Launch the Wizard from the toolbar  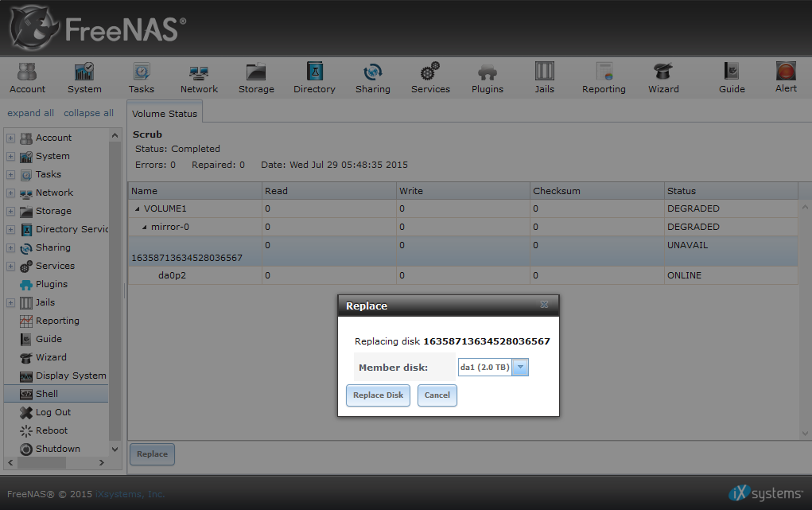point(663,78)
